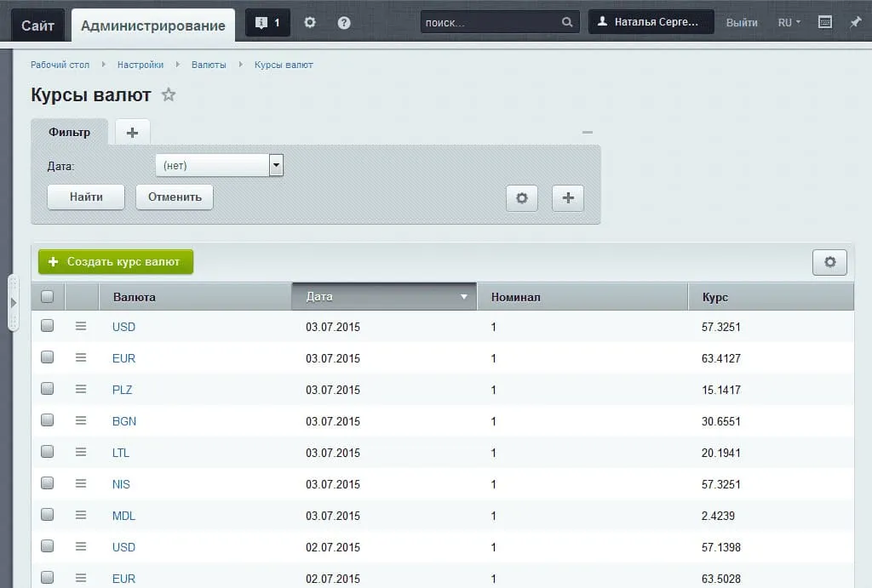Screen dimensions: 872x588
Task: Click the filter settings gear button
Action: [522, 198]
